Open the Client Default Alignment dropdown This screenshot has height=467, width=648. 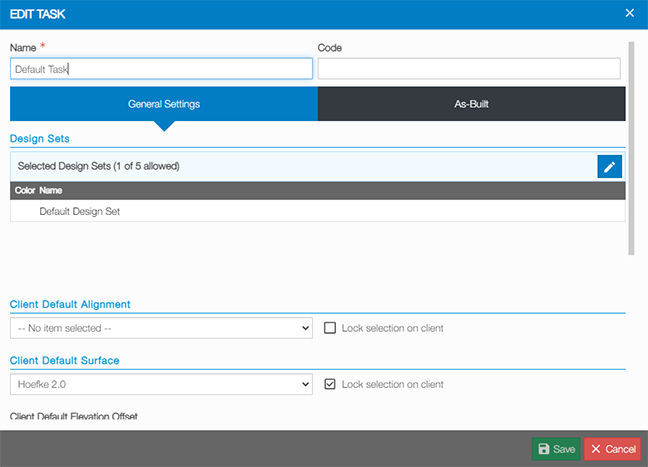pos(161,328)
